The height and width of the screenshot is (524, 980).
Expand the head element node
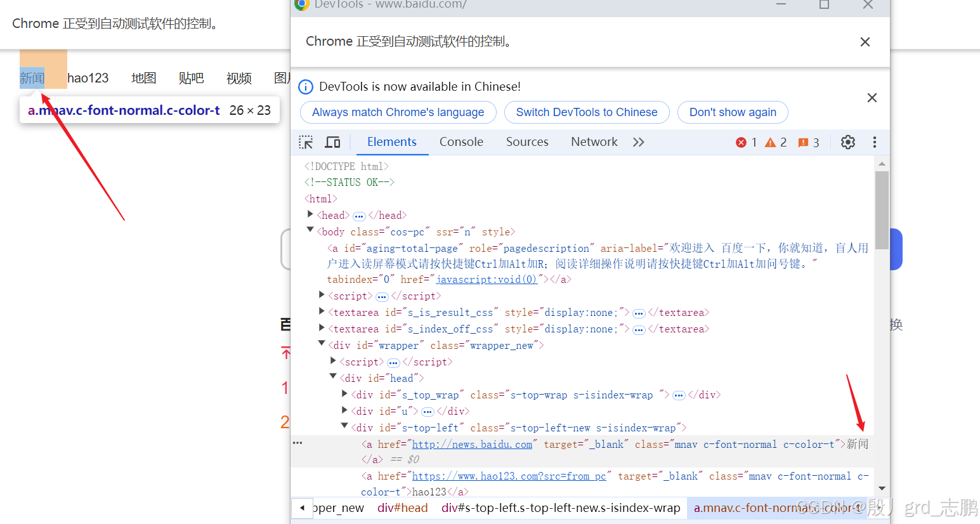coord(310,215)
